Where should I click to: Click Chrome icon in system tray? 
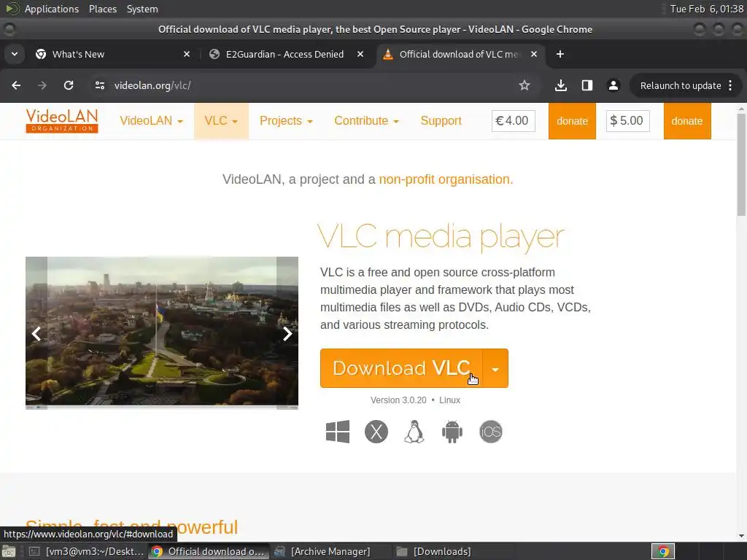[x=662, y=551]
